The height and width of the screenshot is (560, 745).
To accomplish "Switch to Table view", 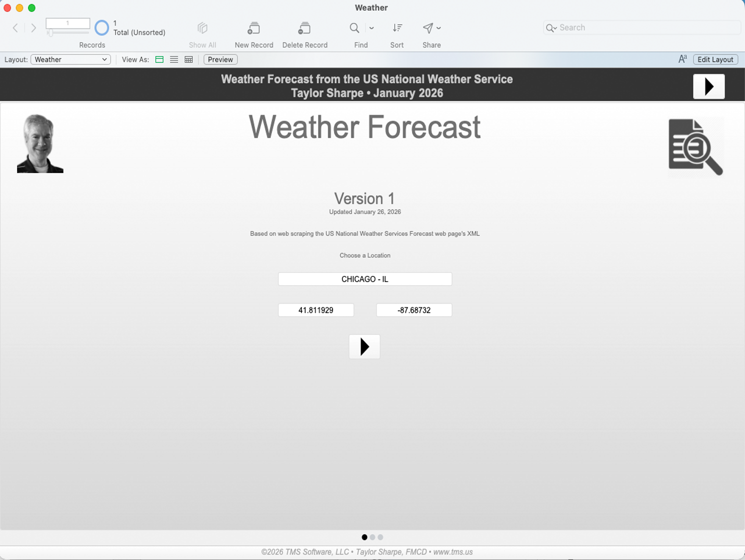I will (x=188, y=59).
